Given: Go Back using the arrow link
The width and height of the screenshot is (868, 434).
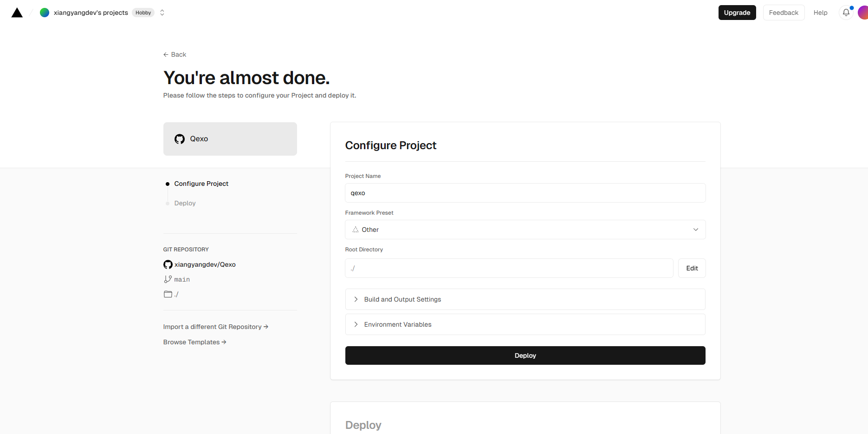Looking at the screenshot, I should coord(175,54).
